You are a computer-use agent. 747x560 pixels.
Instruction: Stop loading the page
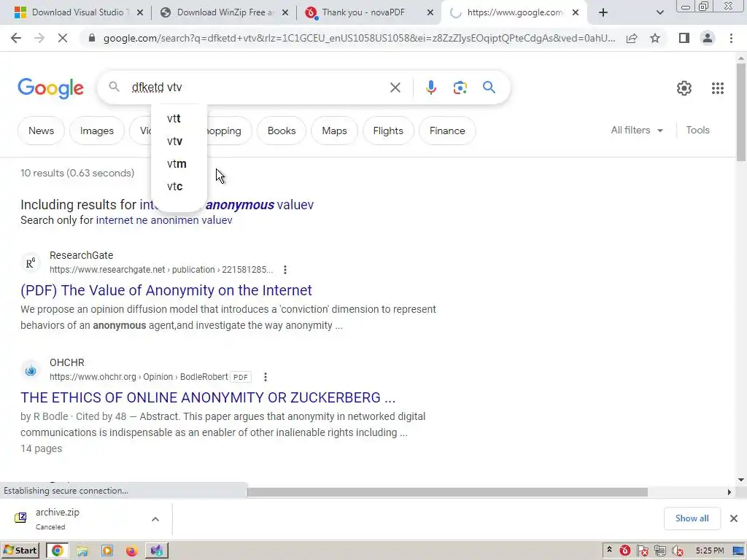click(x=63, y=38)
